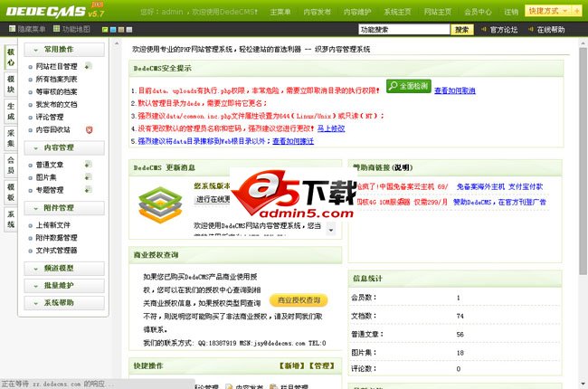The image size is (588, 389).
Task: Click the 进行在线更 update button
Action: (x=213, y=199)
